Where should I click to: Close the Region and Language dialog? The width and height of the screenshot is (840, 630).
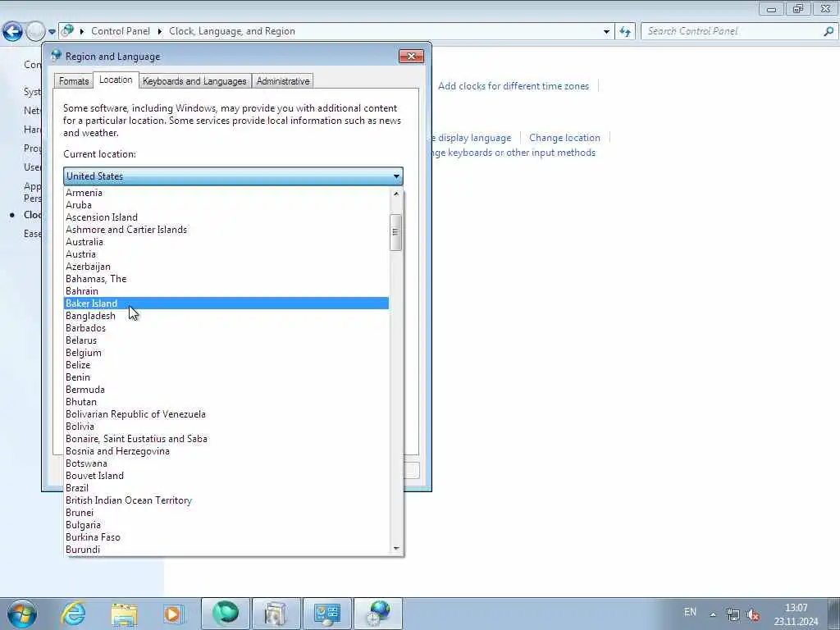(411, 57)
